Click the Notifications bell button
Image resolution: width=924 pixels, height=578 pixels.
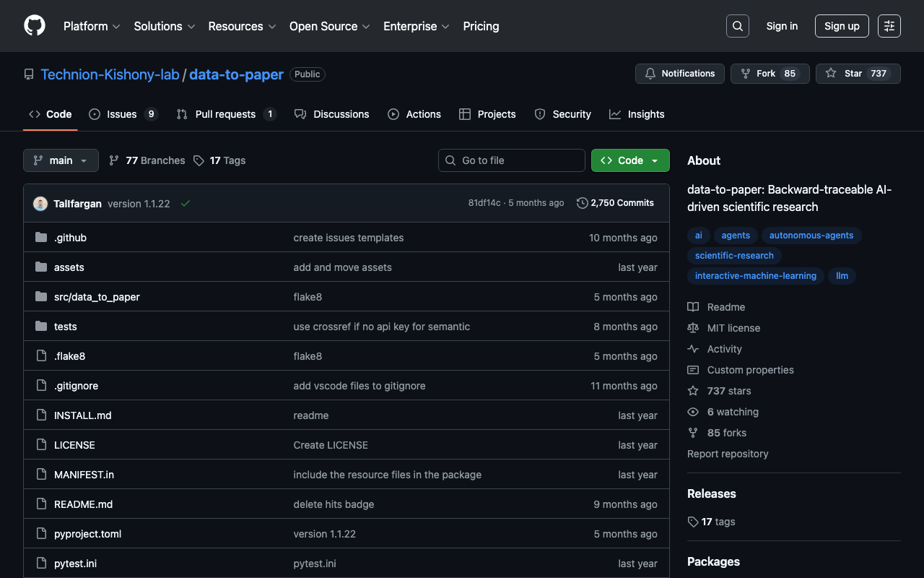click(x=679, y=74)
